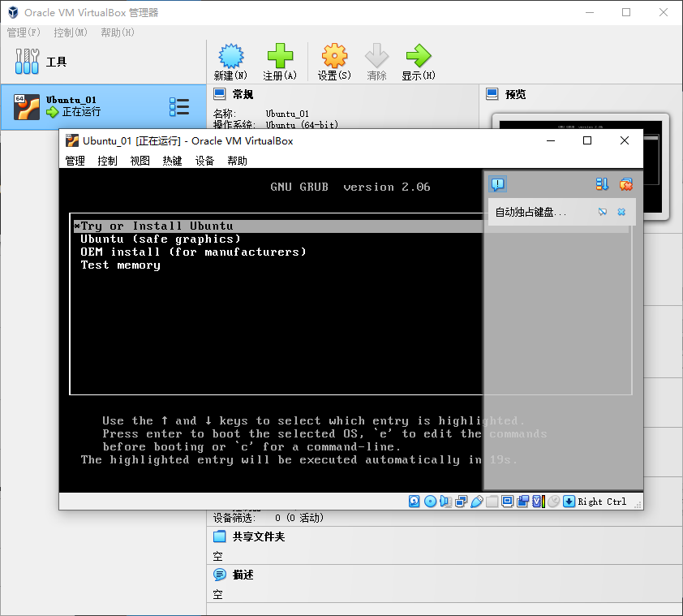Click the hard disk activity status icon
Viewport: 683px width, 616px height.
tap(415, 502)
